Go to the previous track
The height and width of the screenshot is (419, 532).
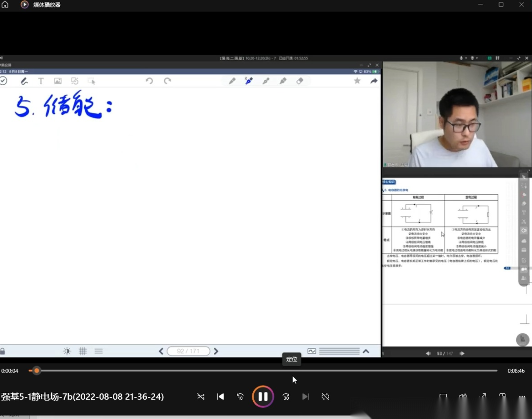[x=221, y=396]
